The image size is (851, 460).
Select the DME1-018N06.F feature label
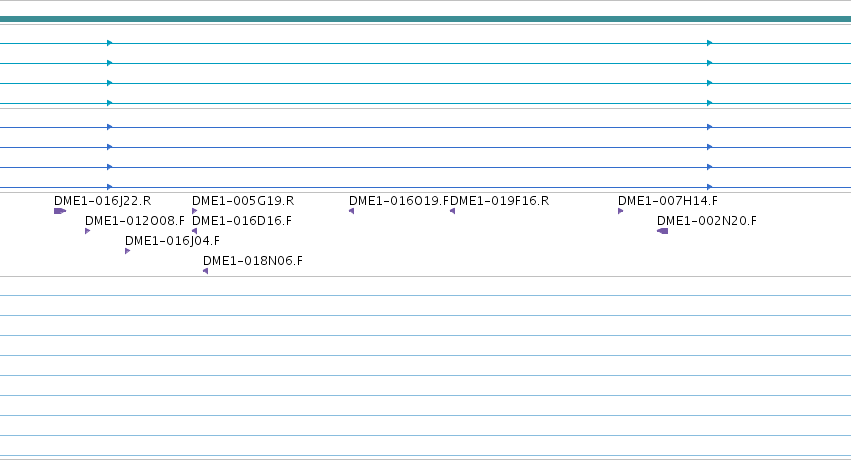(x=253, y=261)
